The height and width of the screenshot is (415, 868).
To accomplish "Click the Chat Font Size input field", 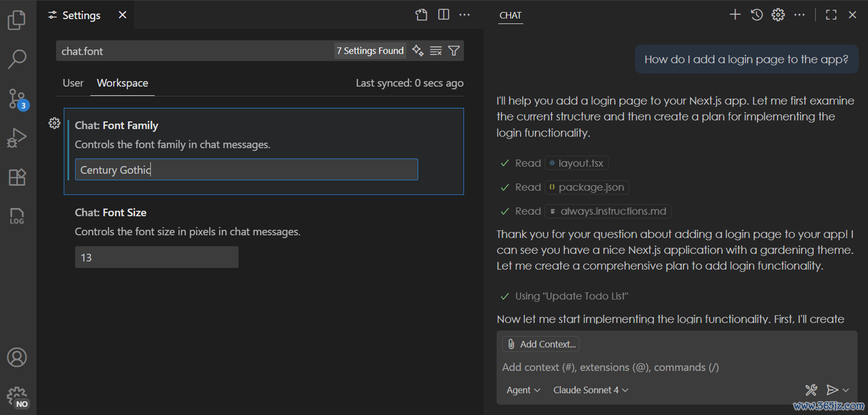I will point(157,258).
